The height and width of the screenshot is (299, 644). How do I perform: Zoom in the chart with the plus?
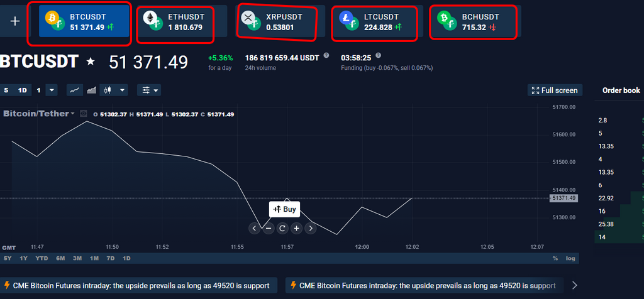coord(296,228)
